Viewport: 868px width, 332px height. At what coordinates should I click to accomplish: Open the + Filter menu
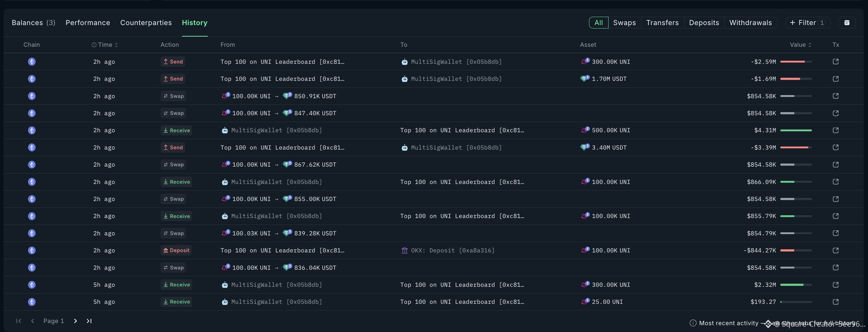click(x=807, y=23)
